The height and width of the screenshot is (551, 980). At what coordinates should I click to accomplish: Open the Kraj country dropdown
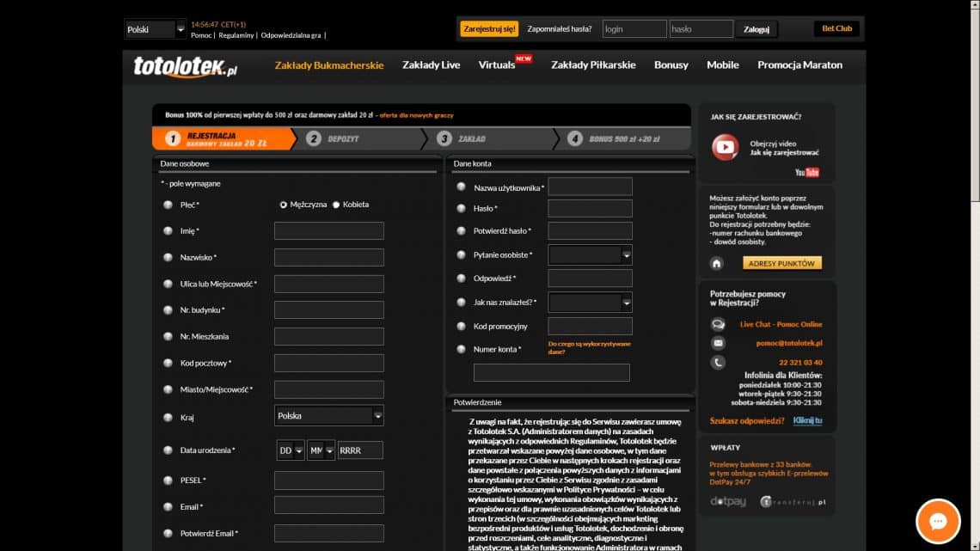coord(328,416)
